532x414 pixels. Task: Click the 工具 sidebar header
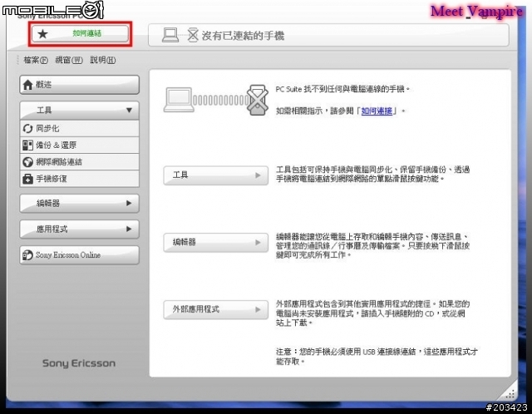pyautogui.click(x=80, y=111)
